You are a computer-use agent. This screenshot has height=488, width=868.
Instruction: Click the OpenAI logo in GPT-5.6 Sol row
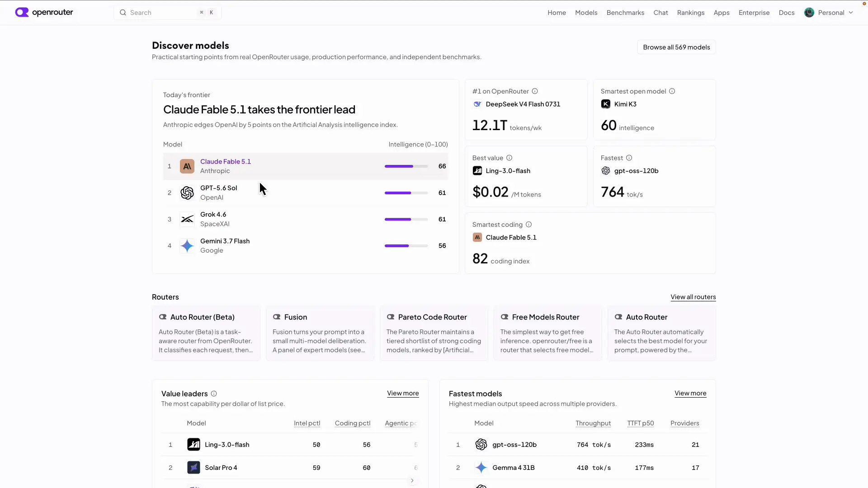pos(187,193)
